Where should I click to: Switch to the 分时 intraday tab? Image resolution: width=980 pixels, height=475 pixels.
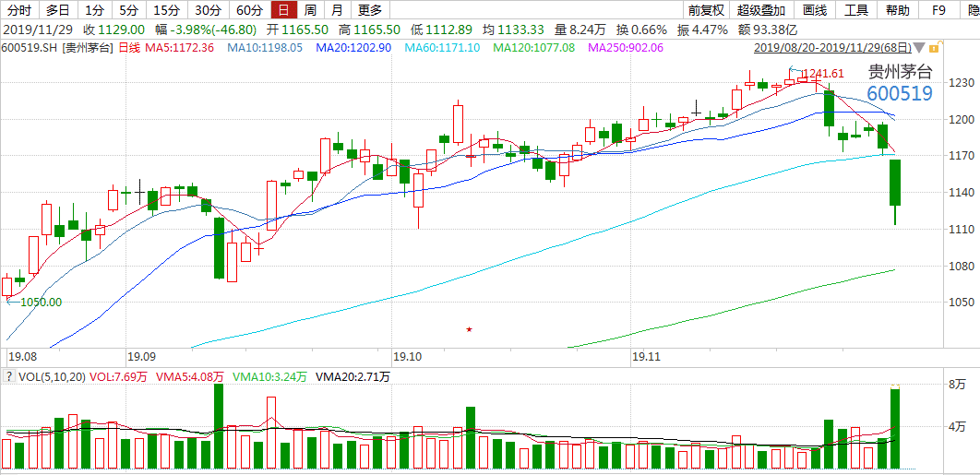[x=19, y=9]
